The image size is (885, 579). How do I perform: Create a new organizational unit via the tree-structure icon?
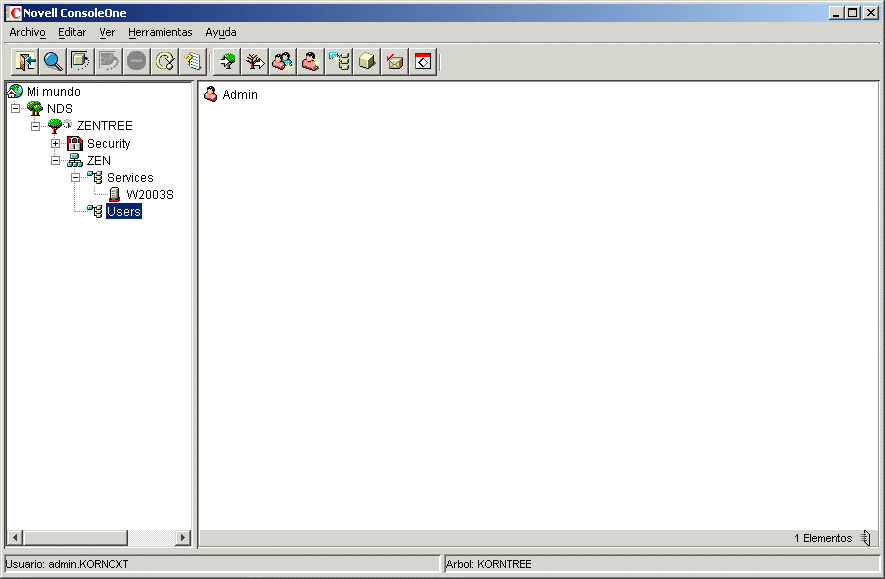click(339, 61)
